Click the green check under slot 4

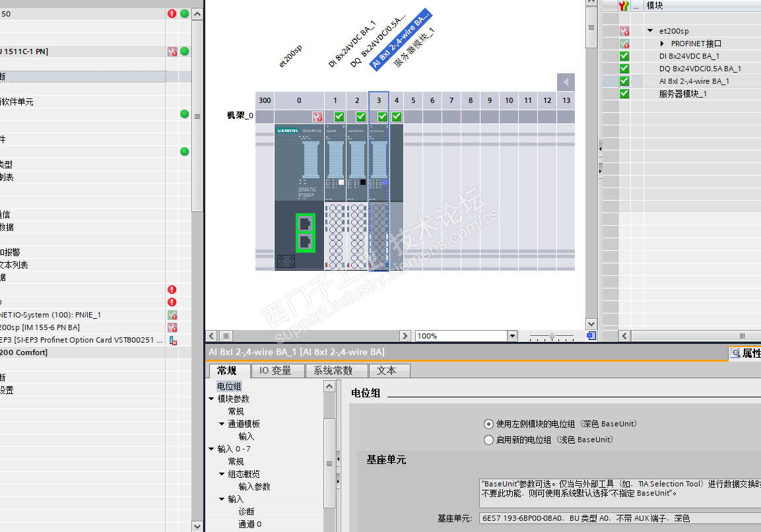397,116
